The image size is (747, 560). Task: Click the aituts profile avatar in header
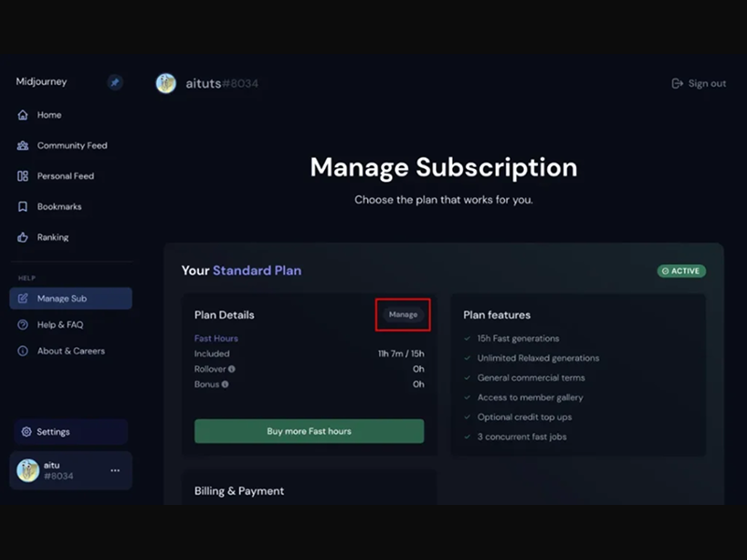click(166, 83)
